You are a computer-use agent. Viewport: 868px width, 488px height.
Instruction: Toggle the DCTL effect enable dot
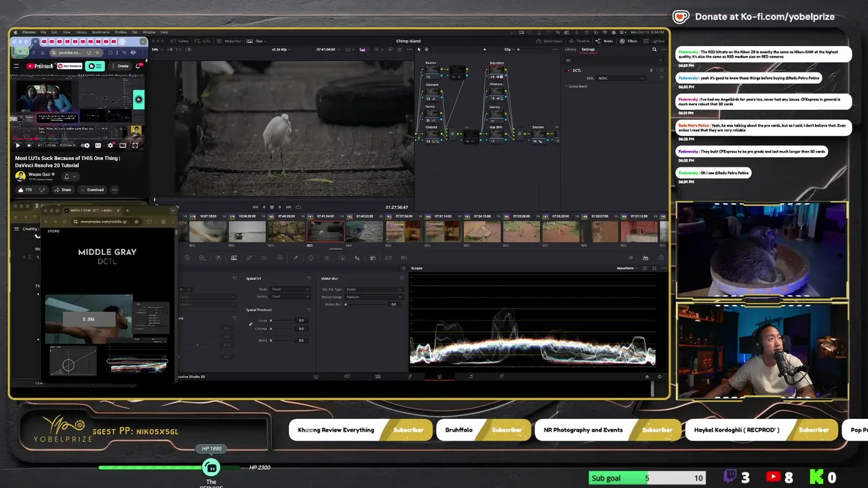(x=568, y=70)
